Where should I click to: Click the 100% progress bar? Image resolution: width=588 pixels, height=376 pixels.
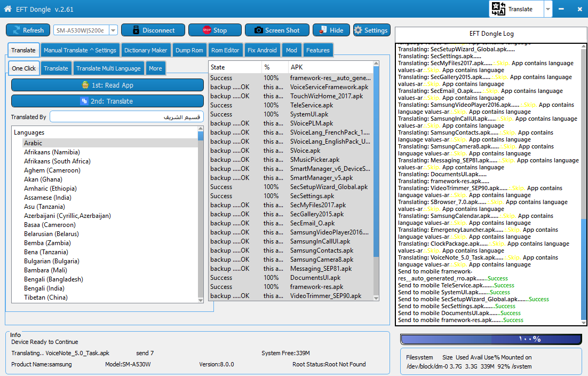[x=491, y=339]
